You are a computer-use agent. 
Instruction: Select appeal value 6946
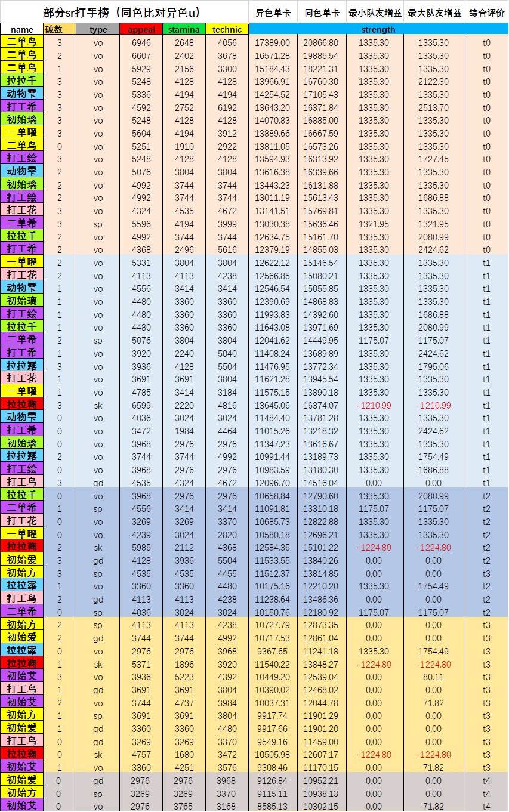coord(141,42)
